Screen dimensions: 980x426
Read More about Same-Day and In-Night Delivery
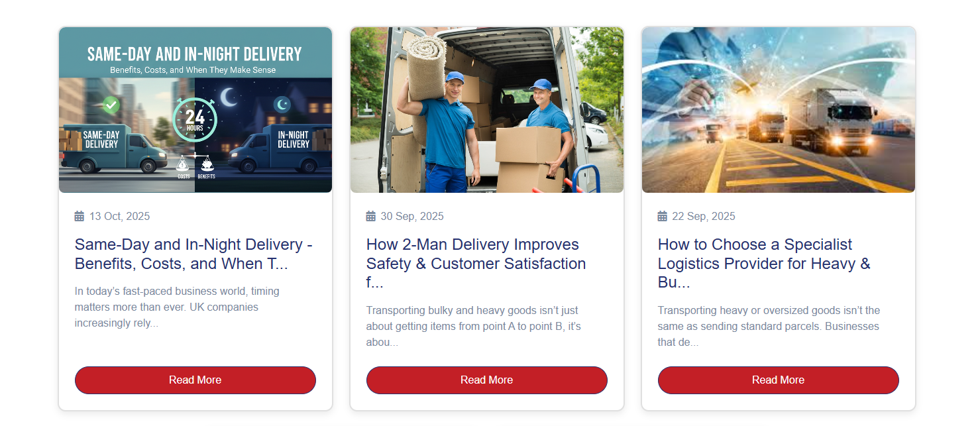click(x=195, y=380)
